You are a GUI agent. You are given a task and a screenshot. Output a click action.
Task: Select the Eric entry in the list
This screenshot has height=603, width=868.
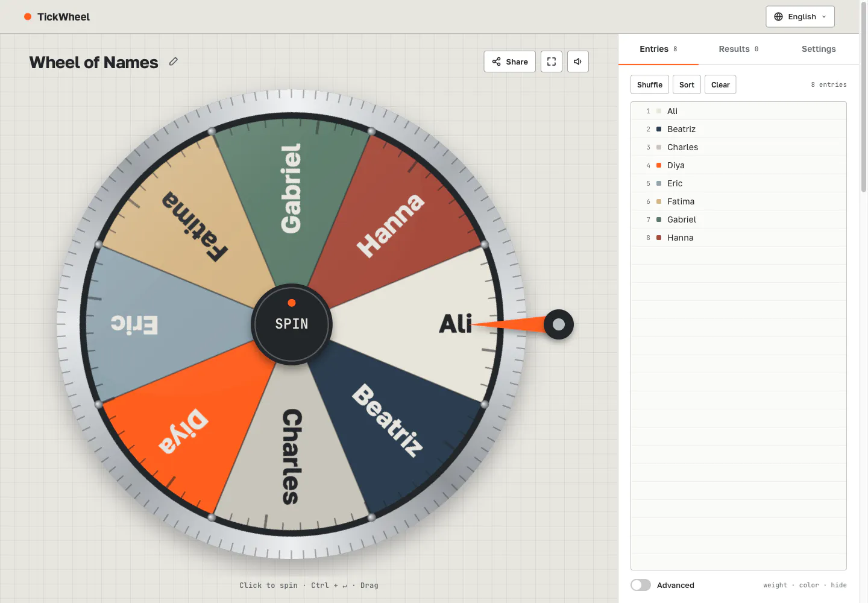[x=738, y=183]
